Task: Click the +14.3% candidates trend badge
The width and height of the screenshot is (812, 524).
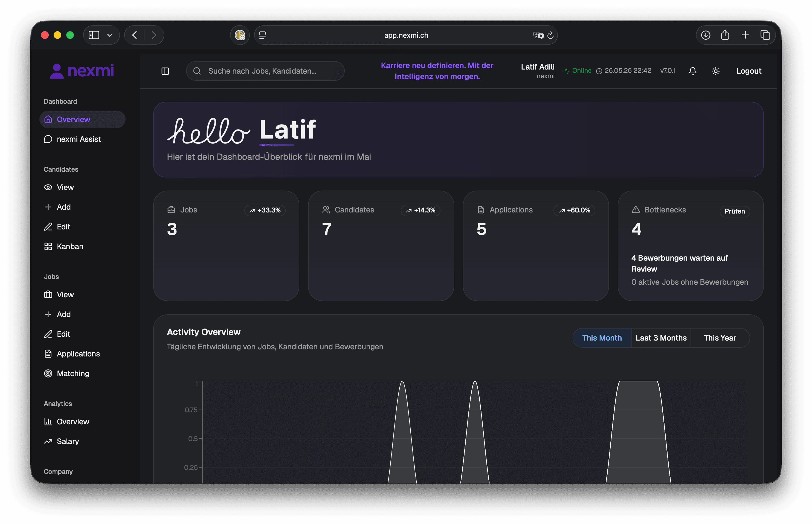Action: (x=420, y=210)
